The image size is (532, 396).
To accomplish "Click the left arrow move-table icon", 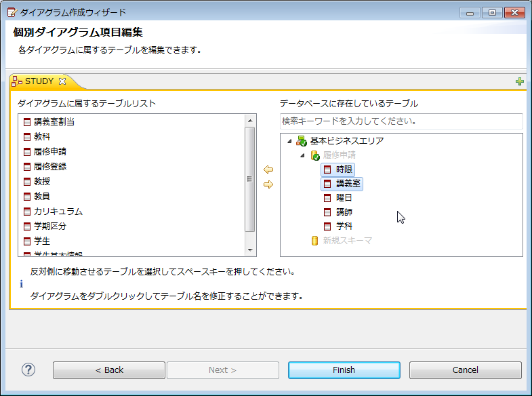I will [268, 170].
